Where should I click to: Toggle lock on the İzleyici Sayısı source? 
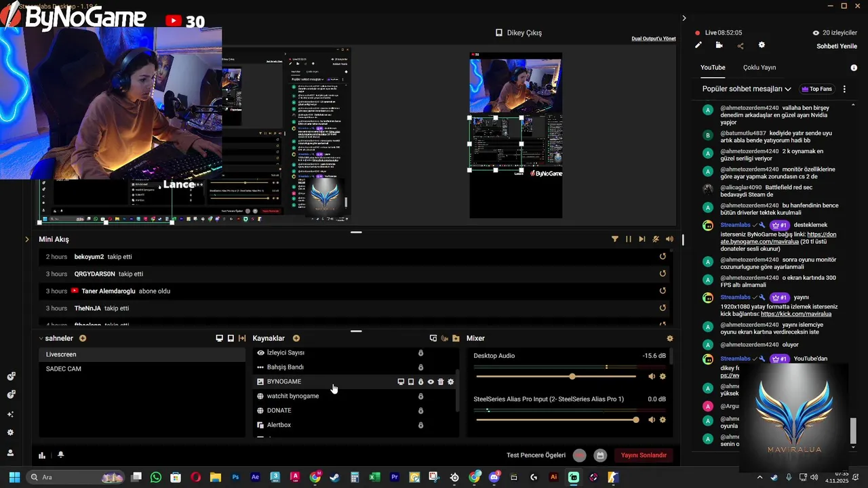click(420, 352)
